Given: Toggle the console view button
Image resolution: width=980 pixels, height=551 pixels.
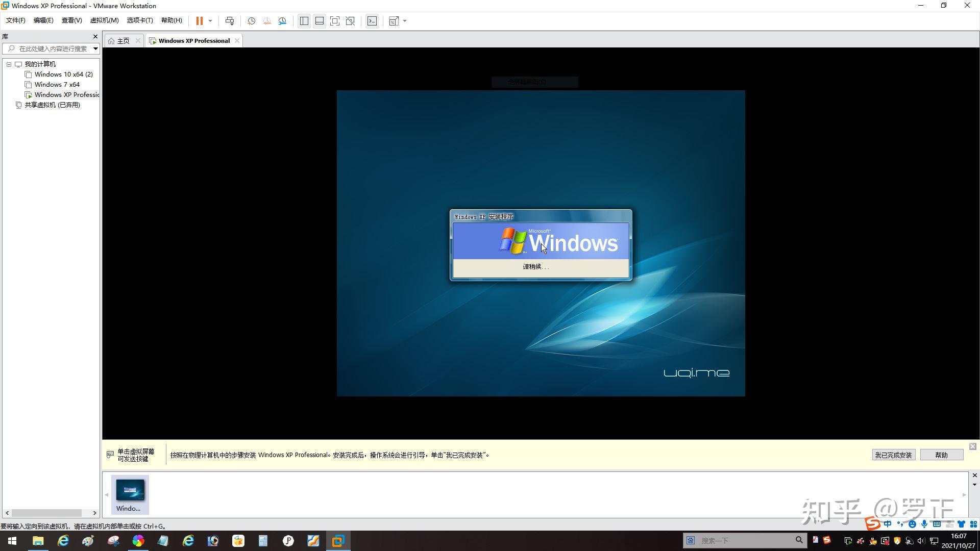Looking at the screenshot, I should pyautogui.click(x=372, y=21).
